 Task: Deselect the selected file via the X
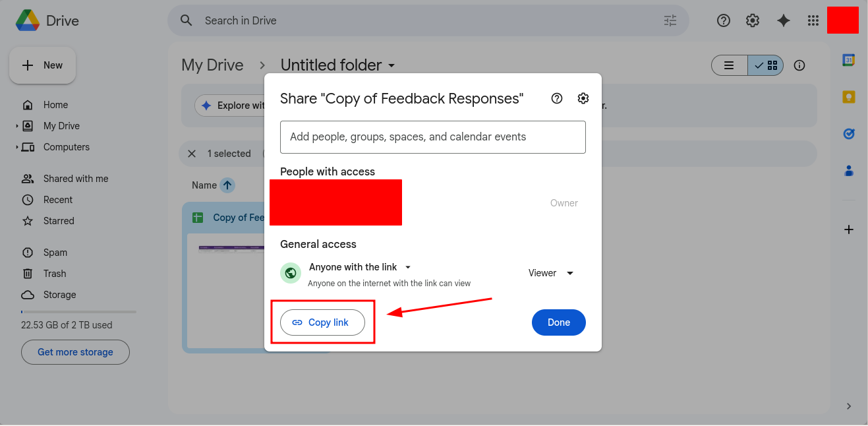192,153
